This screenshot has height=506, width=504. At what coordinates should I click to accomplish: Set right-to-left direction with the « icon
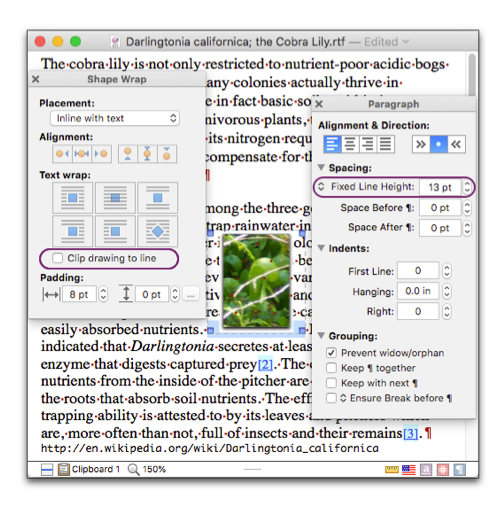click(x=456, y=144)
